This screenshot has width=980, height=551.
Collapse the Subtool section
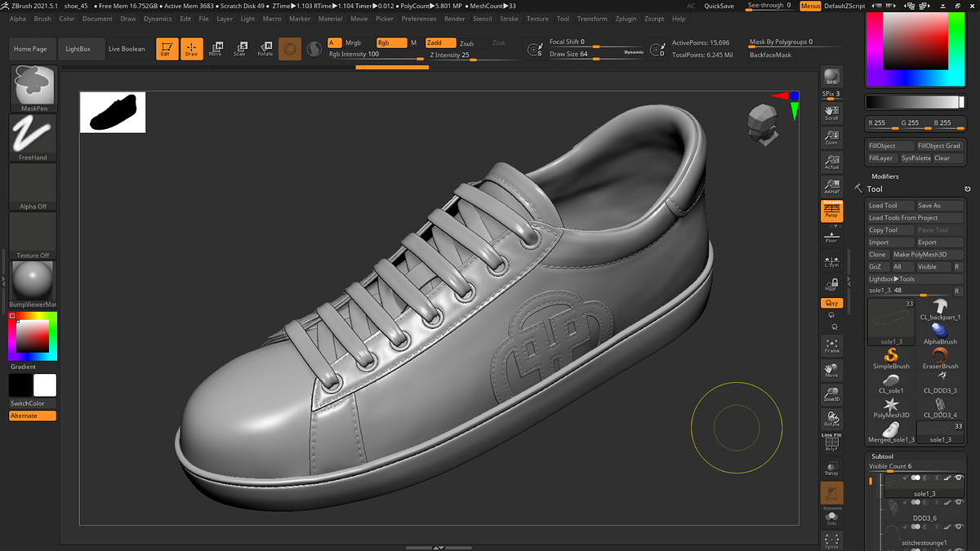[x=883, y=456]
